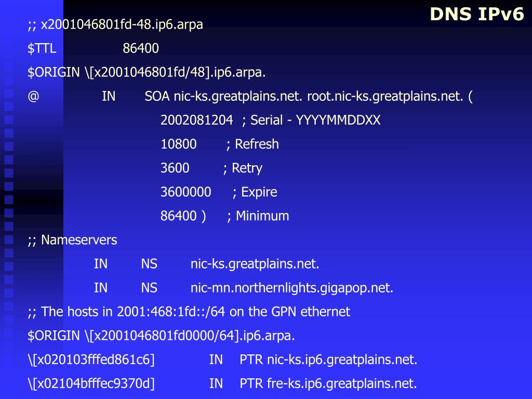Click the TTL value 86400 beside $TTL
This screenshot has height=399, width=532.
[x=140, y=48]
